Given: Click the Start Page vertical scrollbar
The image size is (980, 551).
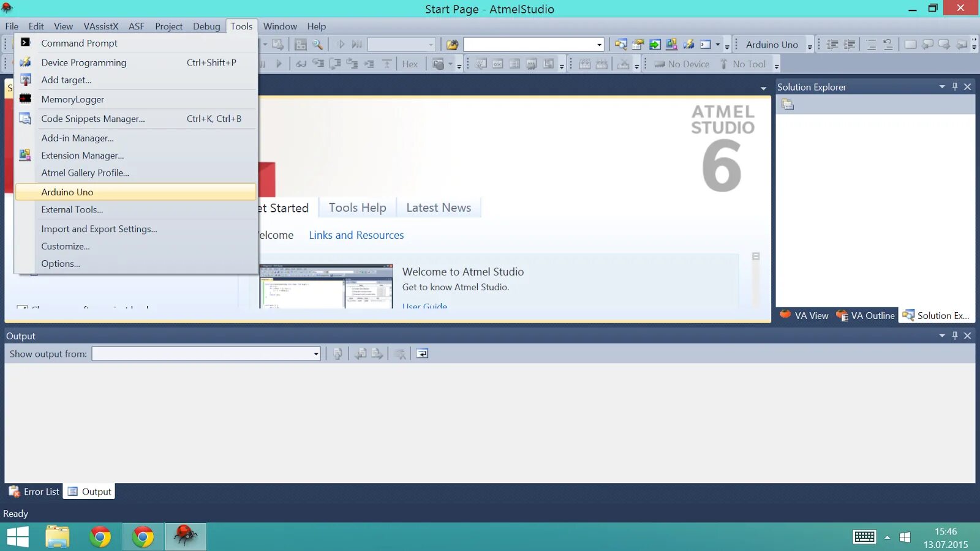Looking at the screenshot, I should (756, 280).
